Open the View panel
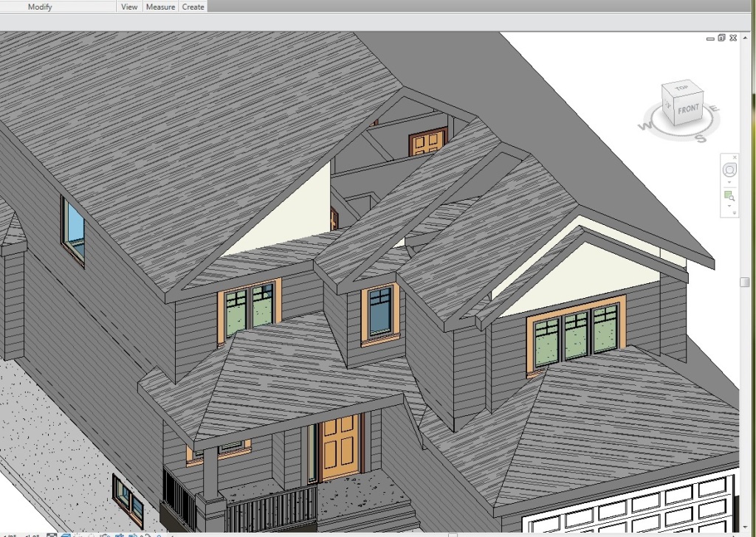The height and width of the screenshot is (537, 756). click(129, 7)
